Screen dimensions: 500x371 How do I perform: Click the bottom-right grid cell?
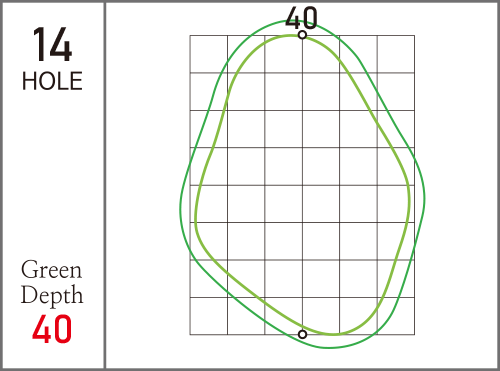[396, 316]
